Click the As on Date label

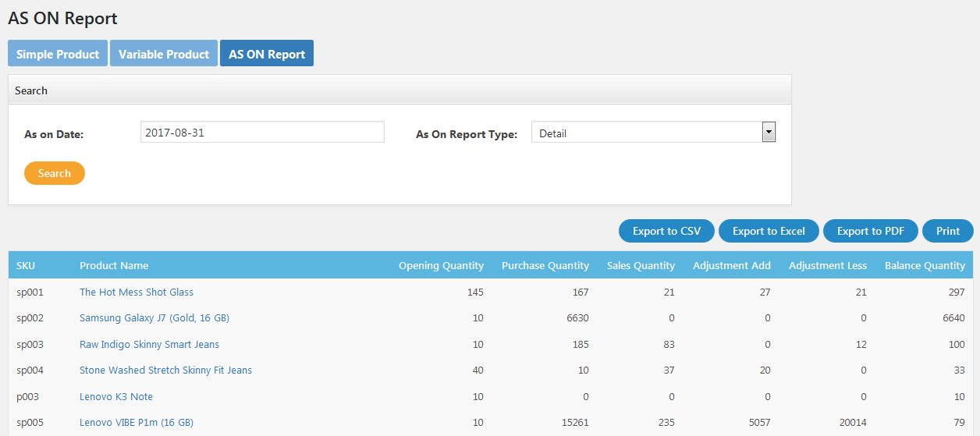coord(54,134)
